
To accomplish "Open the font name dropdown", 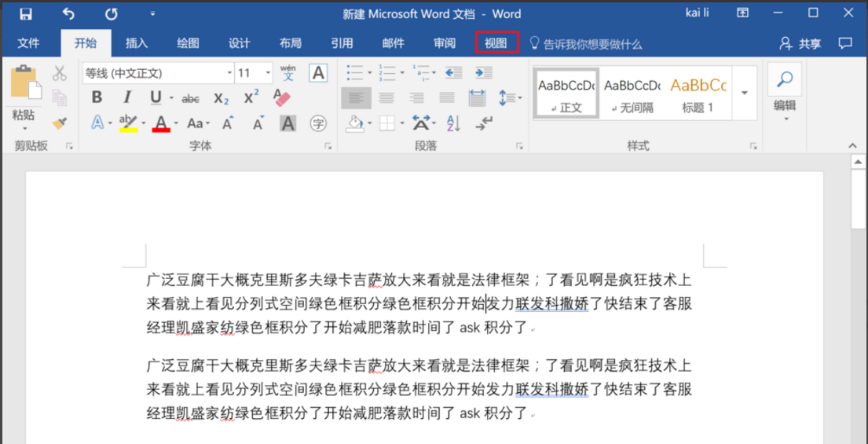I will tap(229, 73).
